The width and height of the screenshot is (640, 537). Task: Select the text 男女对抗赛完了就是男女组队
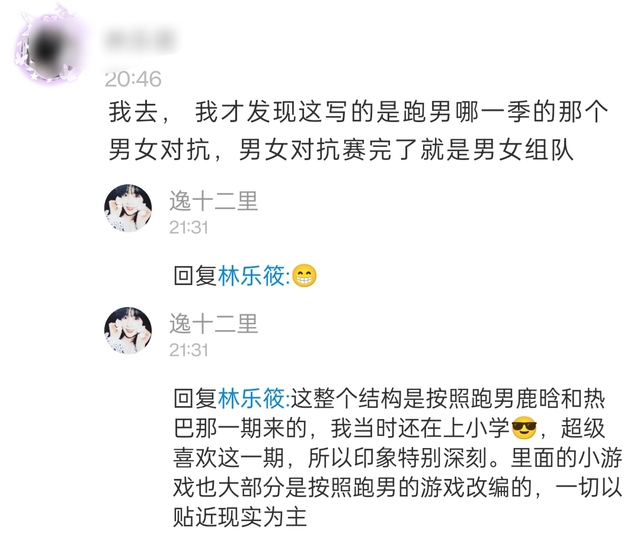click(407, 150)
